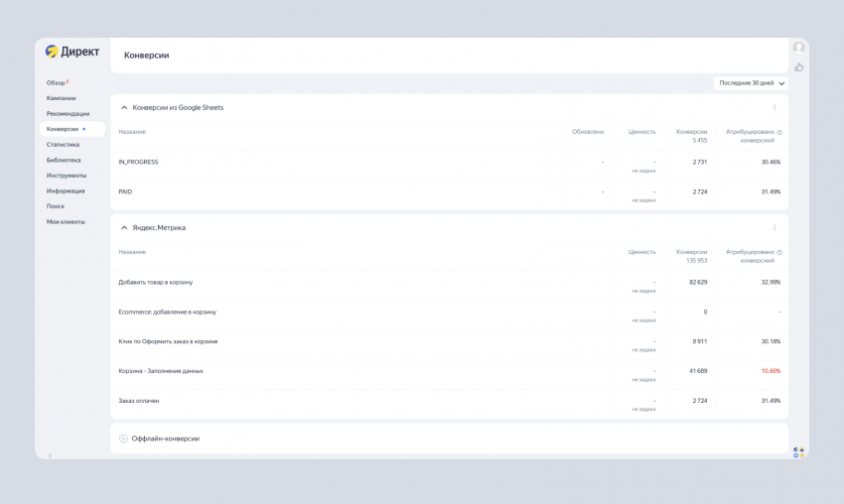Open Рекомендации in the sidebar
The image size is (844, 504).
(68, 113)
